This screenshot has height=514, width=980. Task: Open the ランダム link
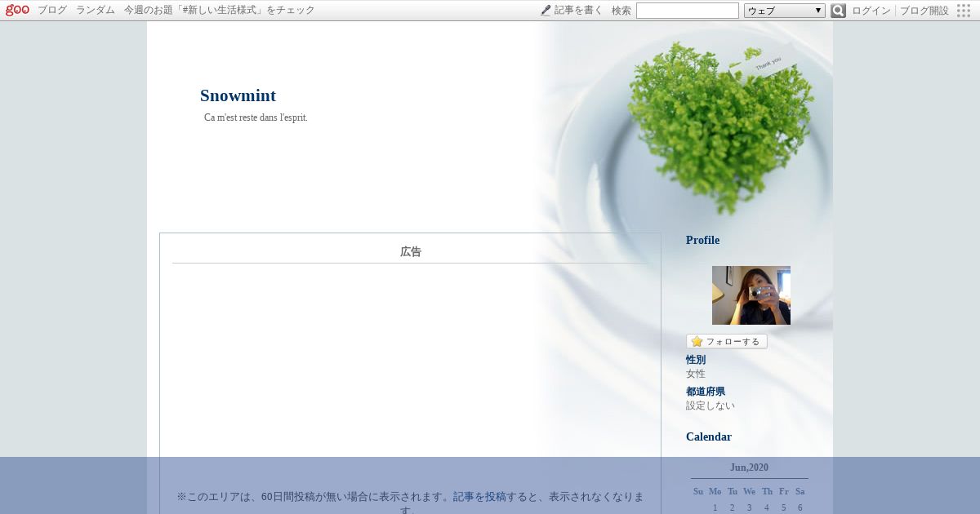pos(96,11)
